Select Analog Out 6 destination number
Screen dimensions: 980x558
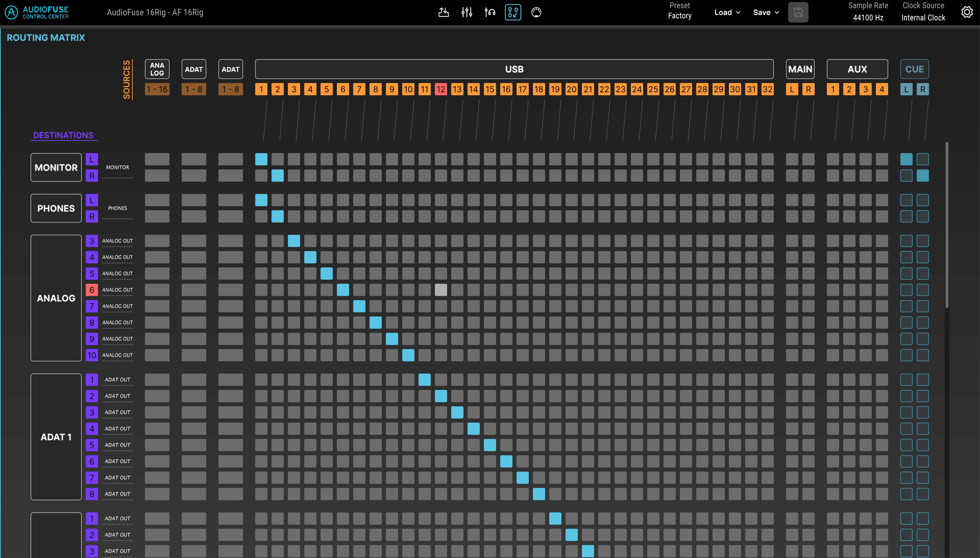tap(91, 290)
